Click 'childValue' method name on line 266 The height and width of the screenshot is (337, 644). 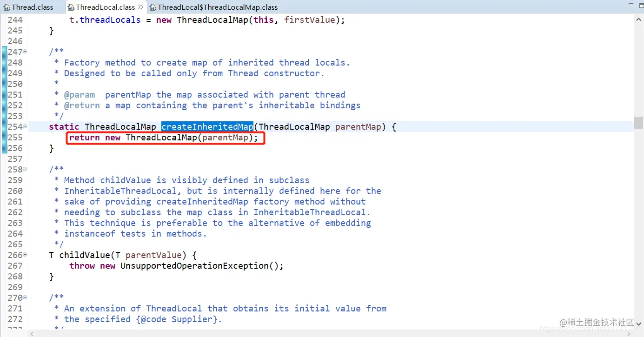click(85, 255)
